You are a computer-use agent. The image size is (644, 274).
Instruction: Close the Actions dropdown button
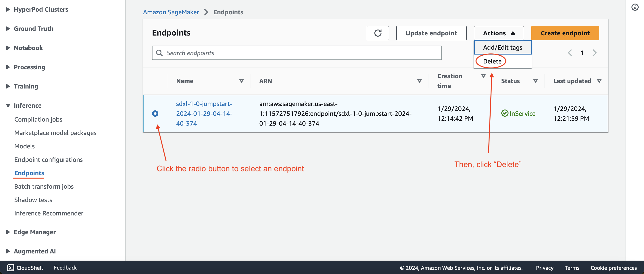[x=498, y=33]
